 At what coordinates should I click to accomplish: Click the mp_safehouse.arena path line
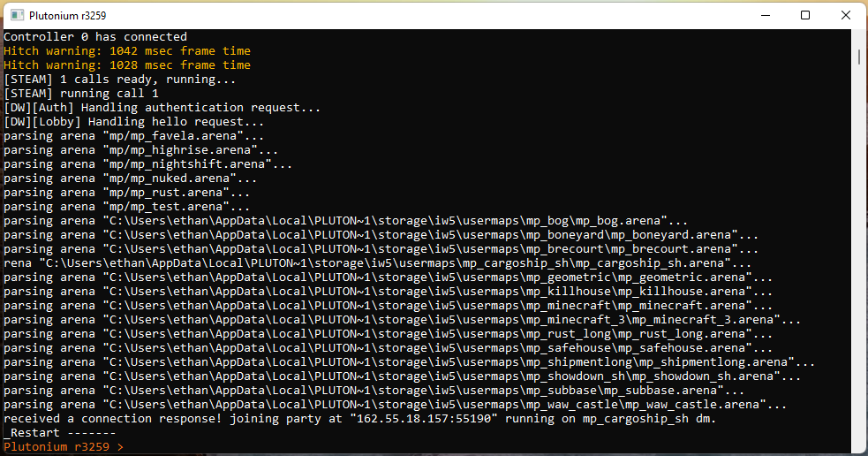click(388, 347)
